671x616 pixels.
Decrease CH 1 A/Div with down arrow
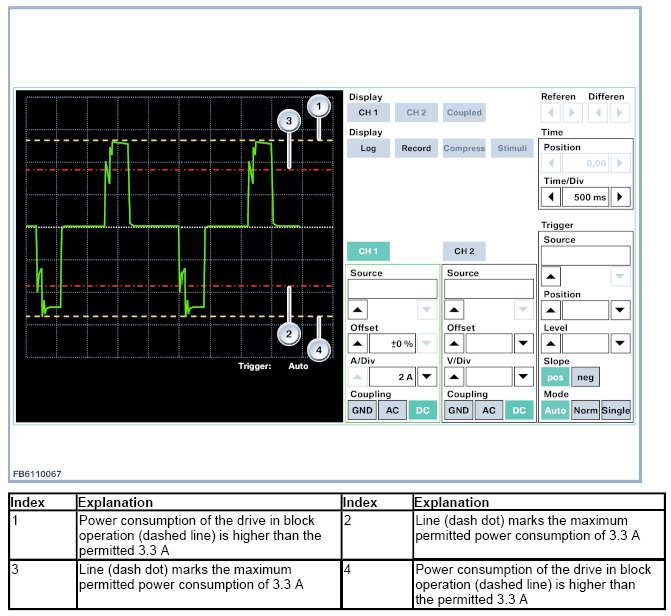pos(427,377)
